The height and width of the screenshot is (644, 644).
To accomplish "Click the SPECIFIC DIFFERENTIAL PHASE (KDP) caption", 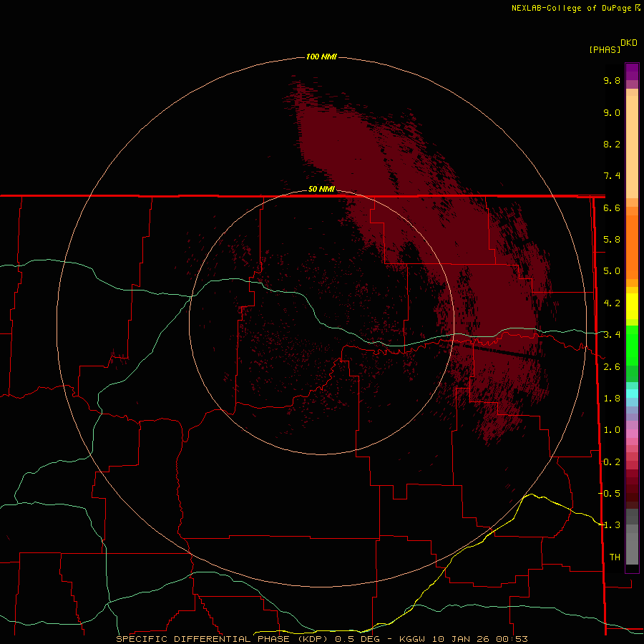I will click(223, 639).
